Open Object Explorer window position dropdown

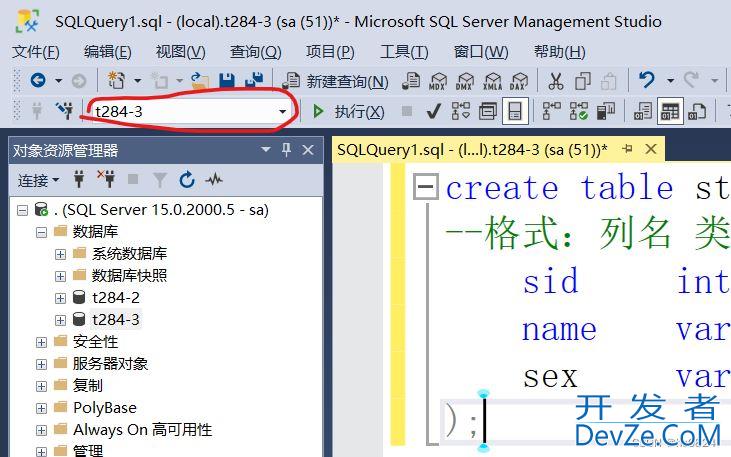[266, 150]
